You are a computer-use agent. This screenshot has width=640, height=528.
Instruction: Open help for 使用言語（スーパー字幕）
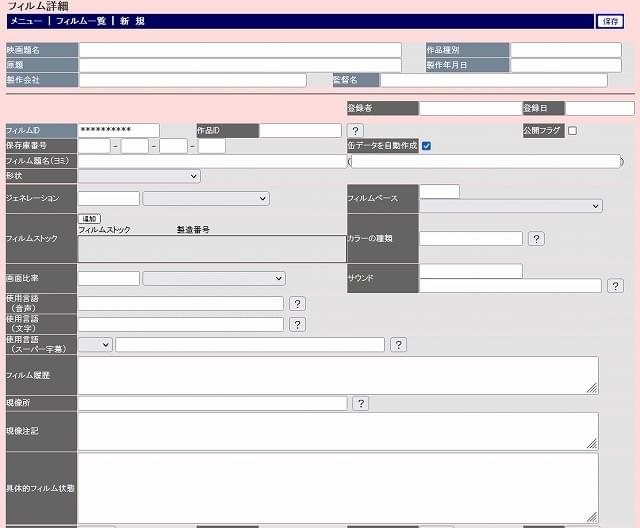tap(398, 345)
